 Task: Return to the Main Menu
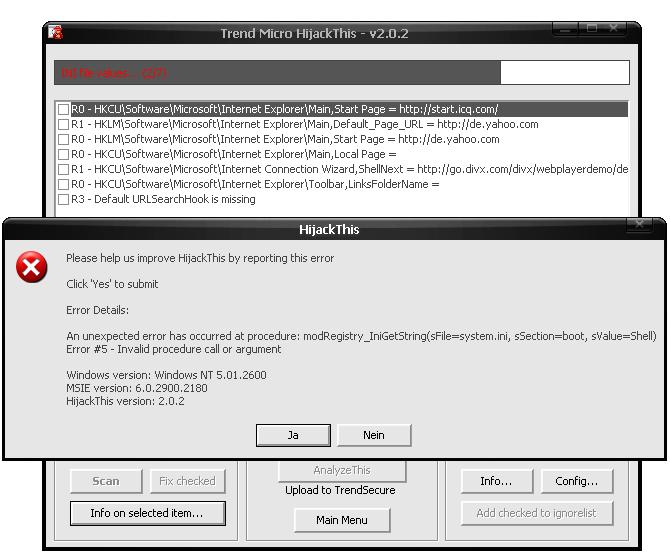pyautogui.click(x=342, y=520)
